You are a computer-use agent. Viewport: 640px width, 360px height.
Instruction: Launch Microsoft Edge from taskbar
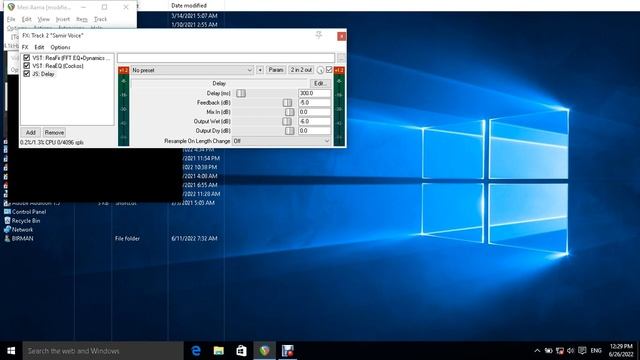coord(196,351)
